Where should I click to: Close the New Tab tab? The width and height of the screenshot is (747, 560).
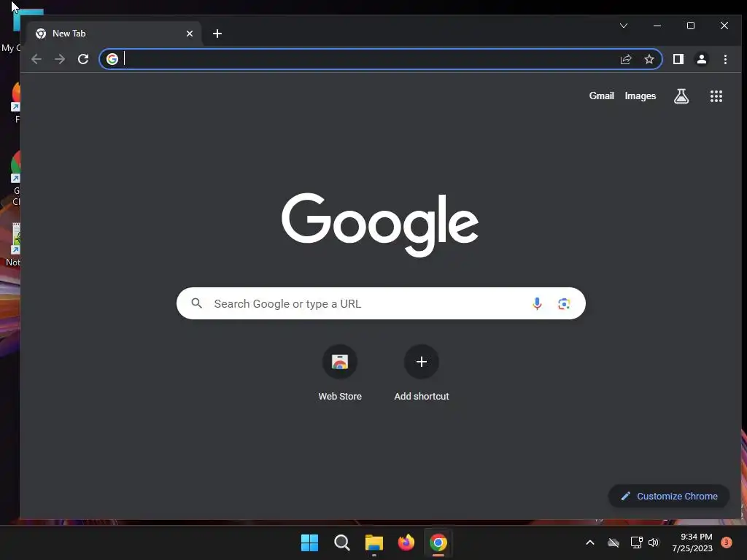click(190, 34)
